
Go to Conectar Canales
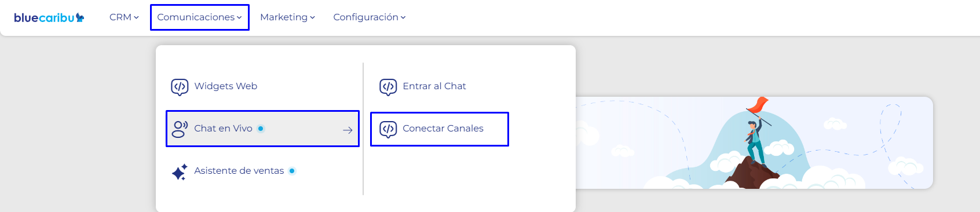click(440, 129)
